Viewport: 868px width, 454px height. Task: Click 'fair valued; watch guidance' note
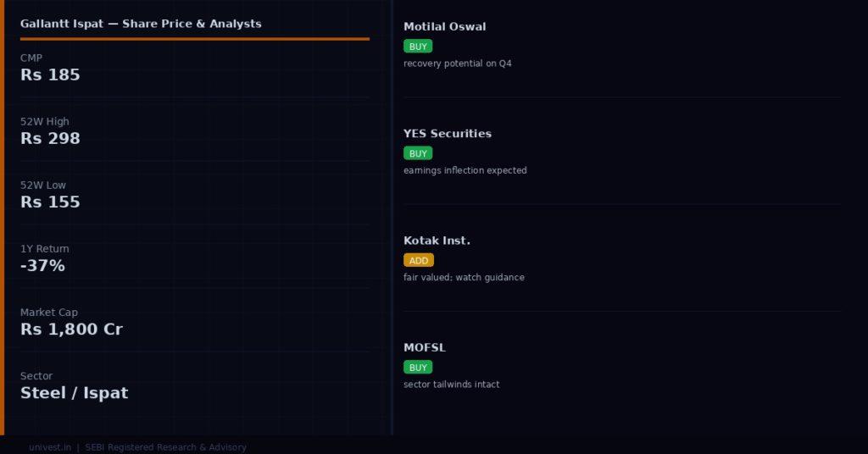pyautogui.click(x=464, y=277)
